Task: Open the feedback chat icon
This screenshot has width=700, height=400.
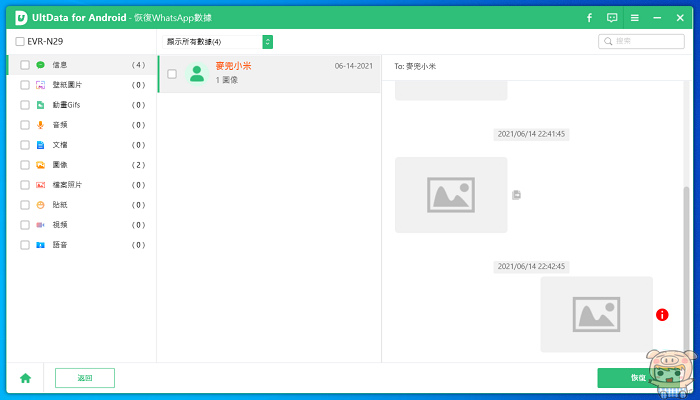Action: [x=612, y=18]
